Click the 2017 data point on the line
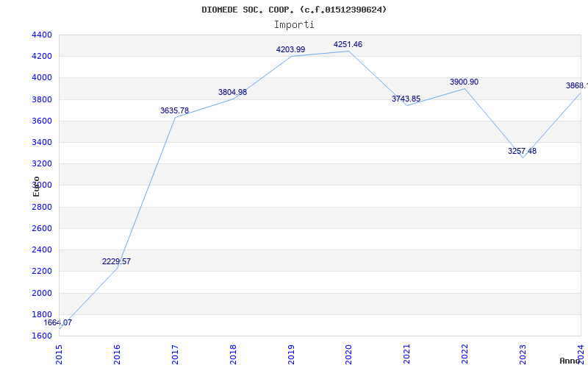 (175, 117)
